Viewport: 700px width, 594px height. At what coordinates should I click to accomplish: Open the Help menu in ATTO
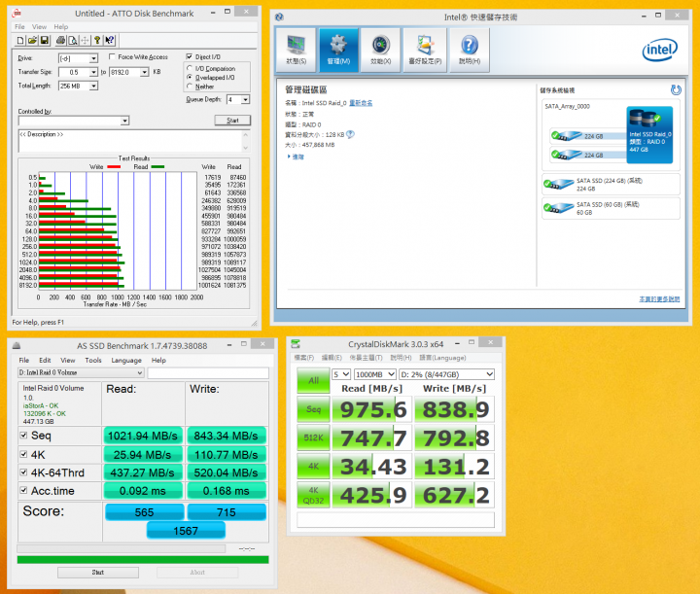click(x=61, y=27)
